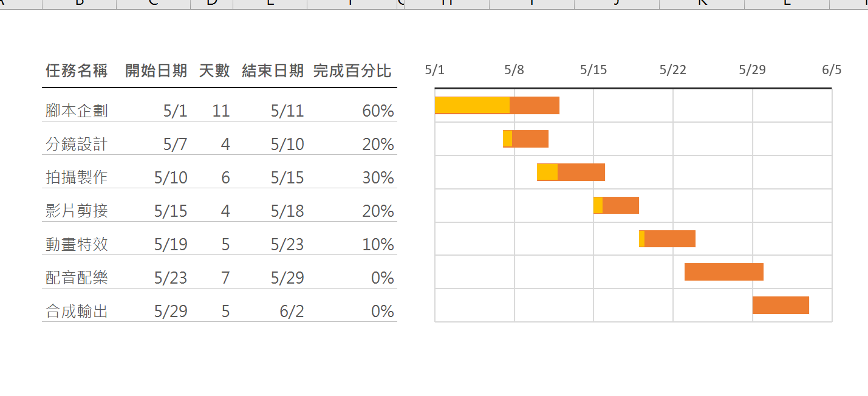The width and height of the screenshot is (868, 396).
Task: Select end date 5/11 for 腳本企劃
Action: [x=287, y=111]
